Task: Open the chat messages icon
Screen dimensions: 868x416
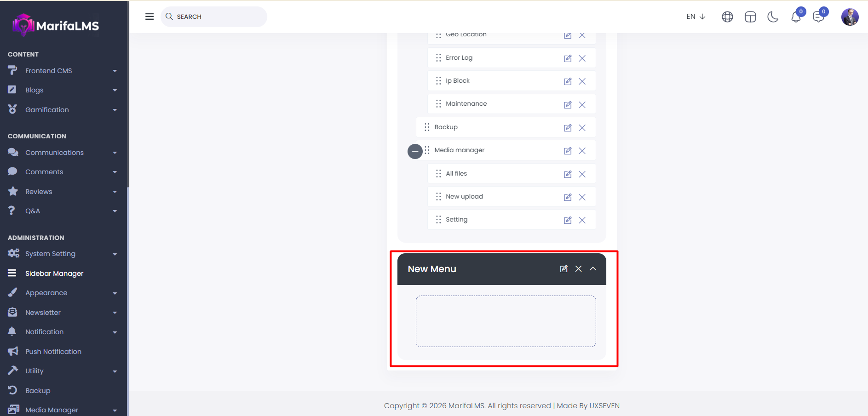Action: point(818,17)
